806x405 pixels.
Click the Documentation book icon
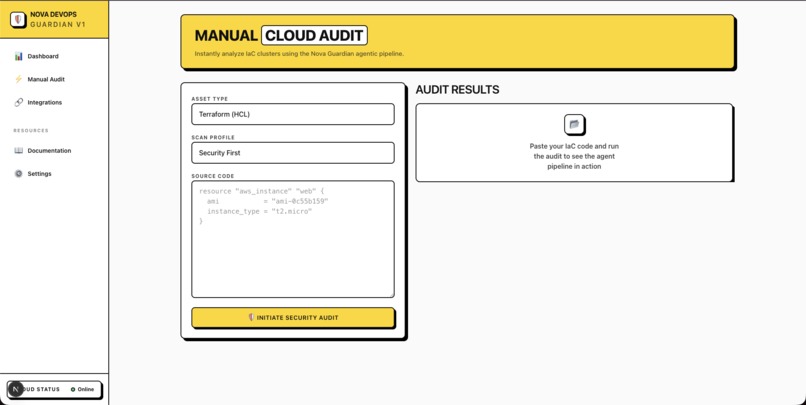point(19,151)
